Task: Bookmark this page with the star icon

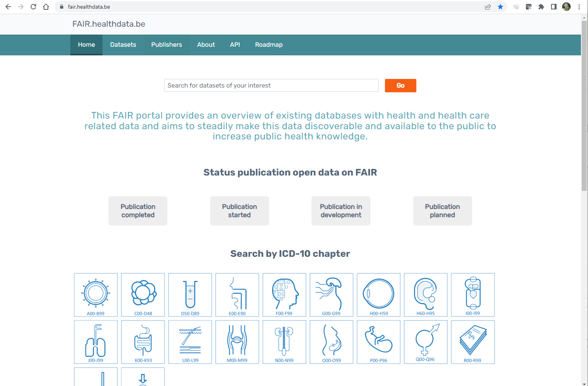Action: [500, 7]
